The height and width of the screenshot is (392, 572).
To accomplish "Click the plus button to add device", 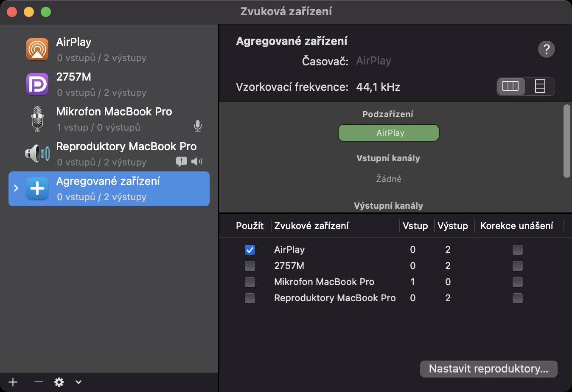I will [x=13, y=382].
